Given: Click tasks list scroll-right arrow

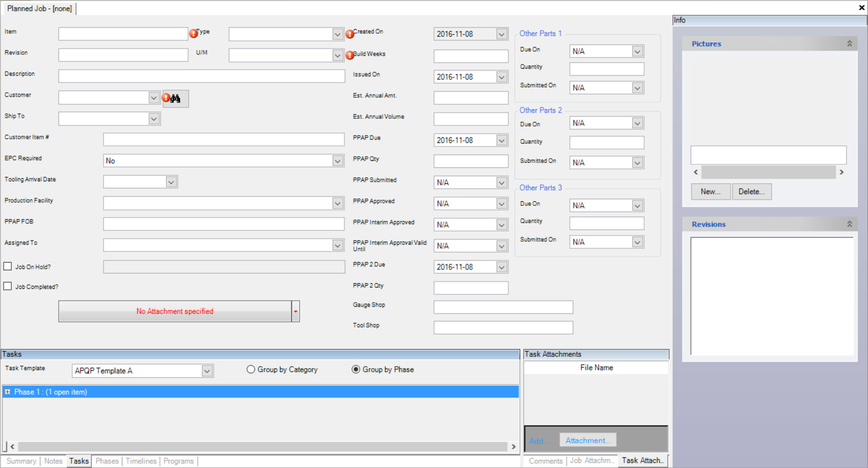Looking at the screenshot, I should [513, 446].
